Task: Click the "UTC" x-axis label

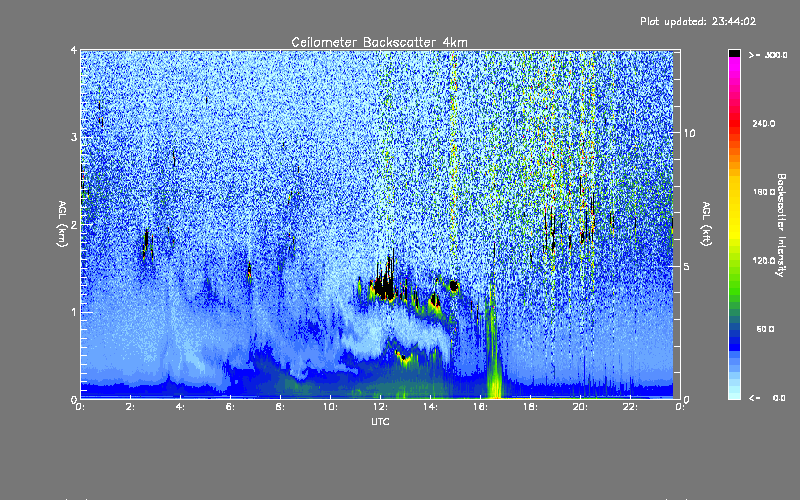Action: point(380,421)
